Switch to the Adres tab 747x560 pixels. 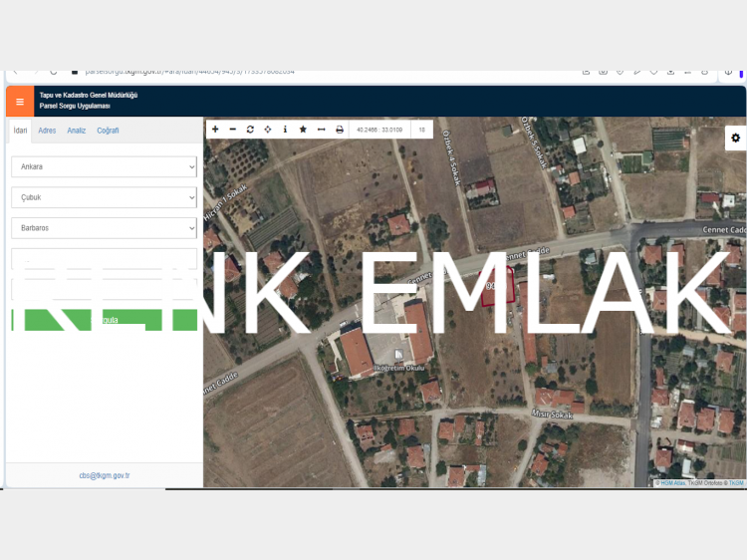[47, 131]
